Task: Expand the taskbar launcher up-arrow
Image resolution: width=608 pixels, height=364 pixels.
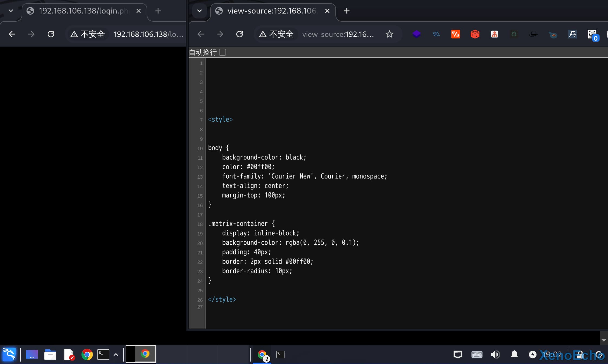Action: coord(116,355)
